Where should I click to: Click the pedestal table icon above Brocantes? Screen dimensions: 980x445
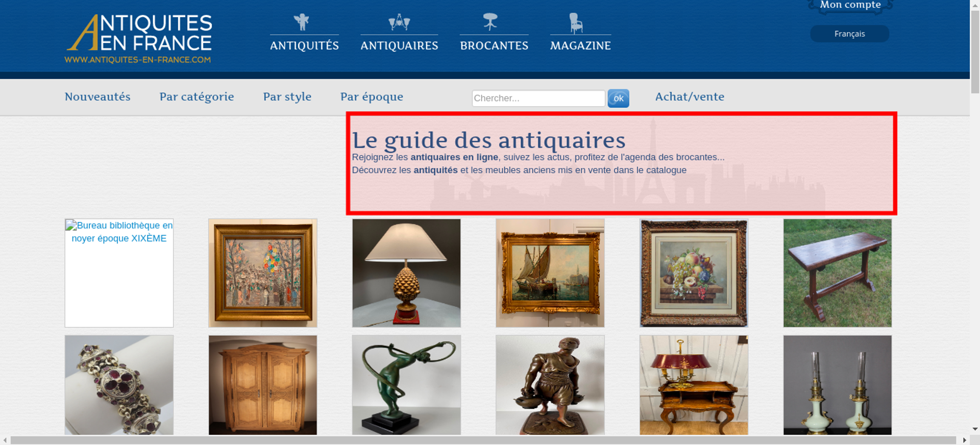tap(490, 22)
